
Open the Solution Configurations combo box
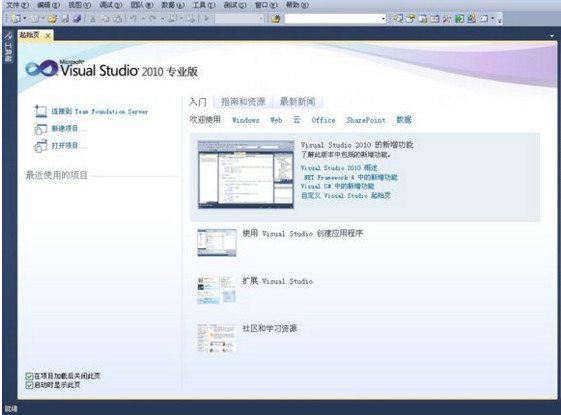(x=240, y=18)
